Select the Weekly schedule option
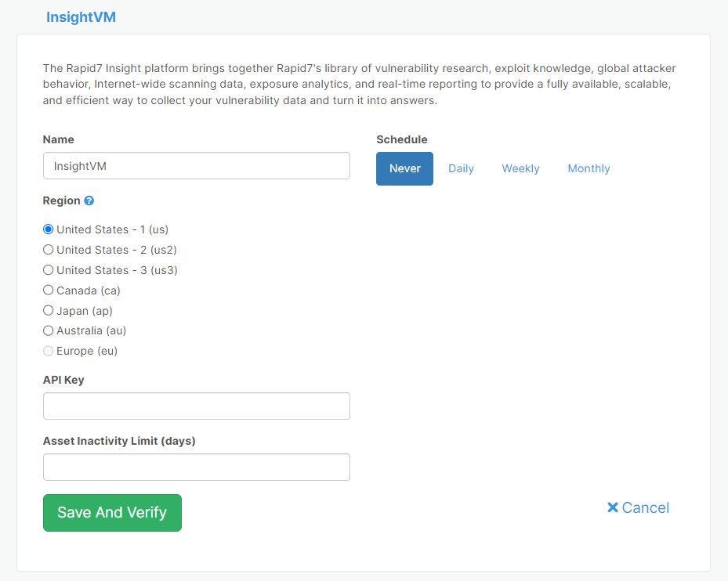This screenshot has width=728, height=581. click(x=520, y=168)
